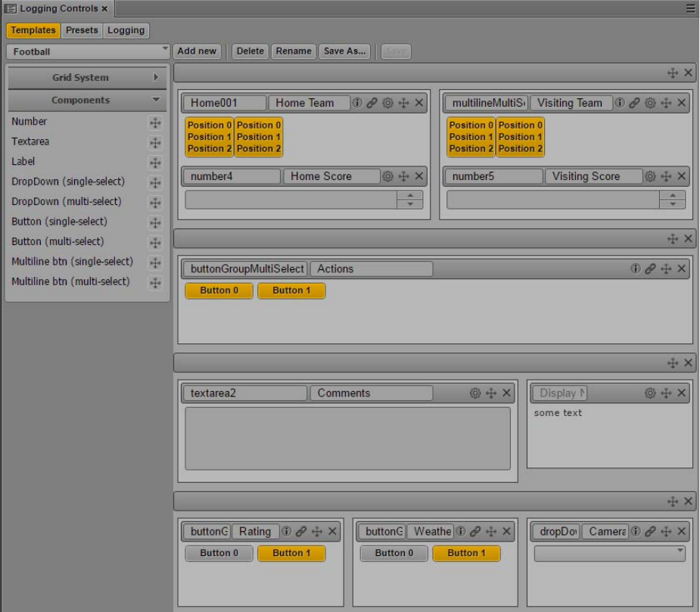This screenshot has width=700, height=612.
Task: Click the info icon of Rating component
Action: [286, 531]
